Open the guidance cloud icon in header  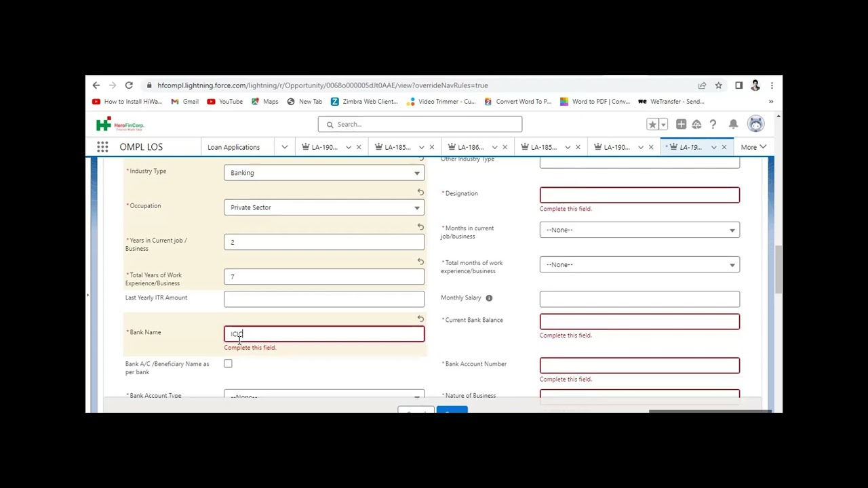[x=696, y=125]
